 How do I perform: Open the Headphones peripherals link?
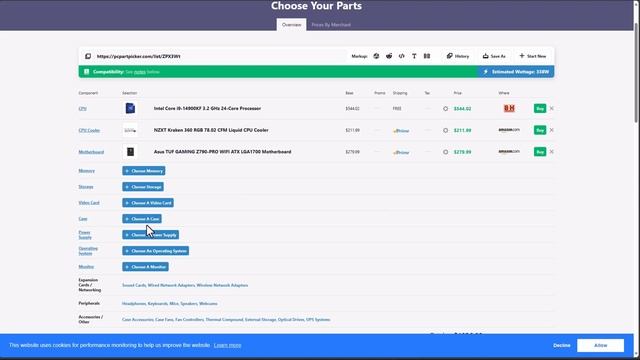[x=134, y=304]
